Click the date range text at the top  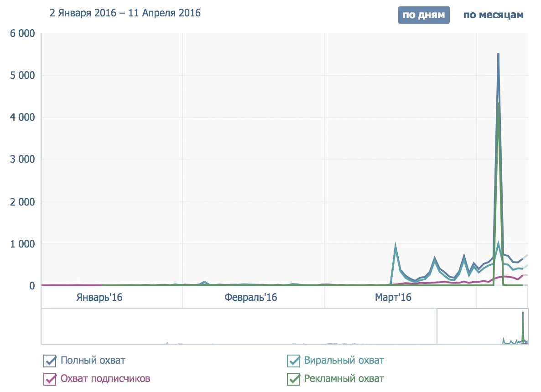tap(125, 13)
